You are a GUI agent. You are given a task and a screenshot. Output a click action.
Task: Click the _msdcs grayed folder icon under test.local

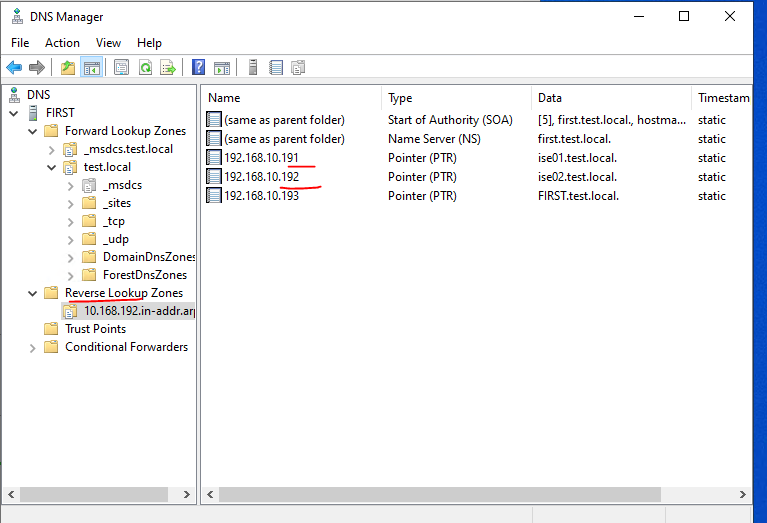coord(89,185)
